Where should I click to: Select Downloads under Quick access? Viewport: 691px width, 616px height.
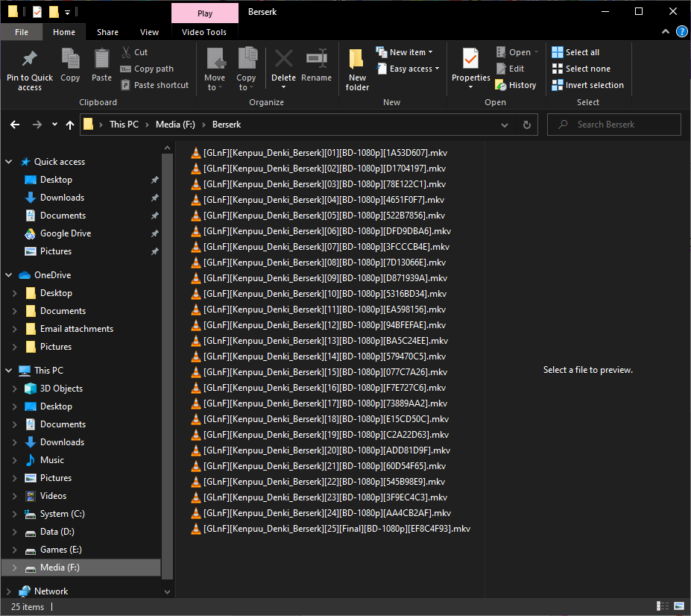point(62,198)
